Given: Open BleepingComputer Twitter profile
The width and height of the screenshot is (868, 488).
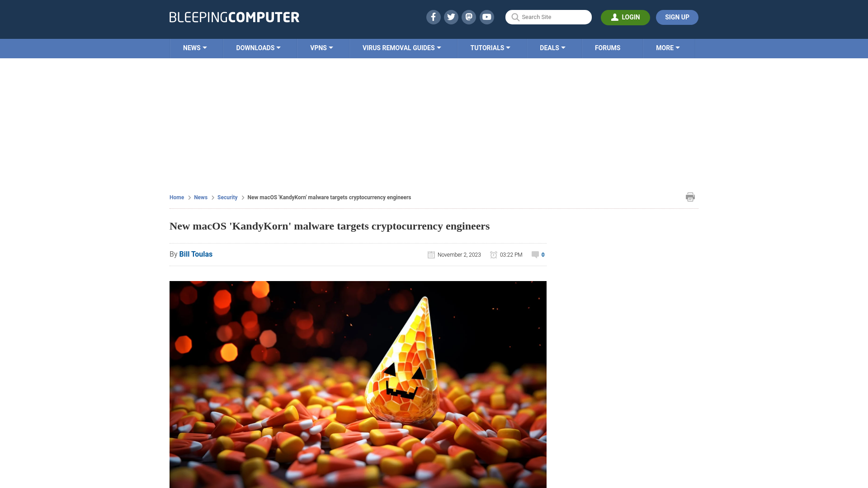Looking at the screenshot, I should (x=451, y=17).
